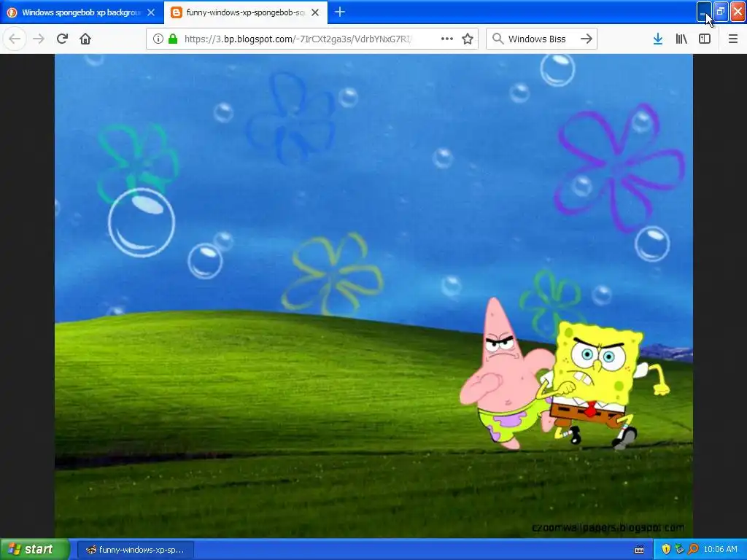The width and height of the screenshot is (747, 560).
Task: Open the page actions three-dot menu
Action: click(x=447, y=39)
